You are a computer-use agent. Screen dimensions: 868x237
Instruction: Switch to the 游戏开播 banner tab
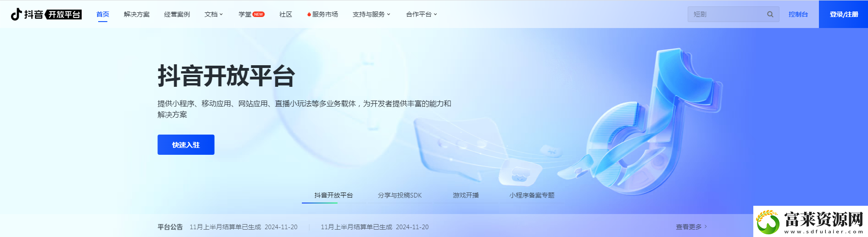pyautogui.click(x=466, y=195)
